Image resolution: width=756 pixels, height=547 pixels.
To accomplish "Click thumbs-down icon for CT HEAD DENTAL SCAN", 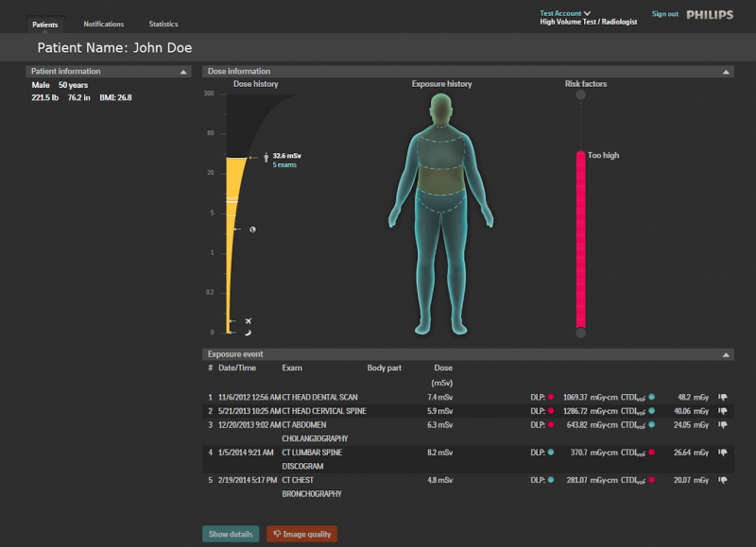I will (x=723, y=398).
